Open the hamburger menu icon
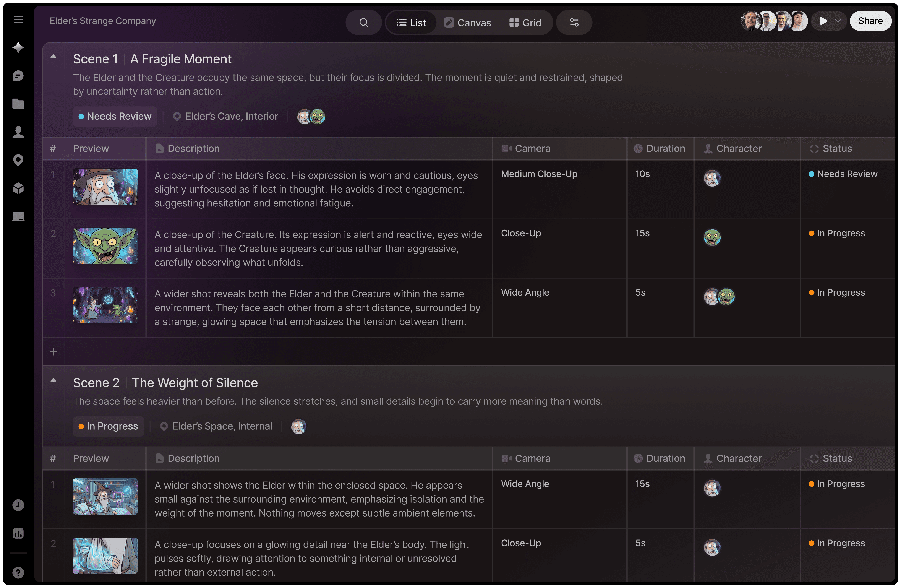The image size is (901, 588). click(18, 19)
